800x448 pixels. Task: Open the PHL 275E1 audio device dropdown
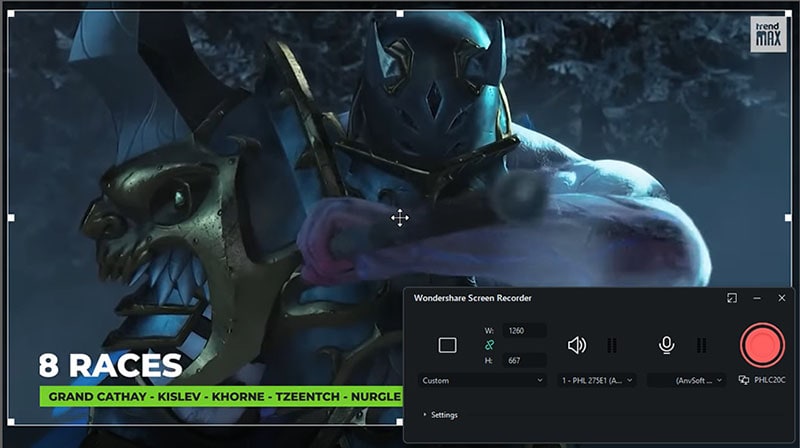[x=596, y=381]
